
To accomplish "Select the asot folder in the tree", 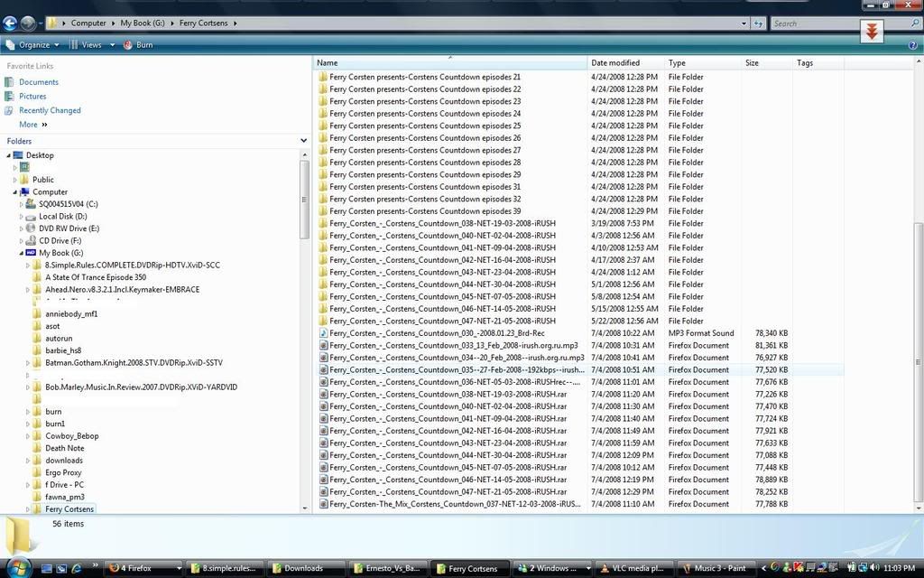I will pos(52,326).
